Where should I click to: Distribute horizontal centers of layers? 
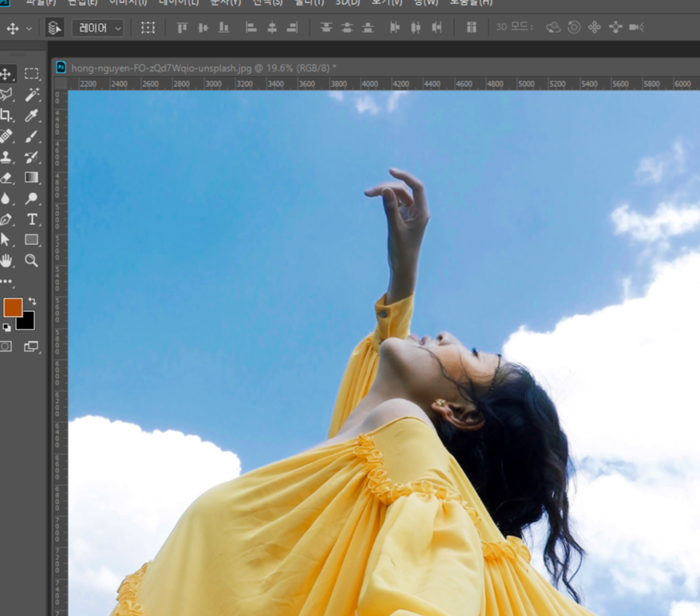point(416,28)
